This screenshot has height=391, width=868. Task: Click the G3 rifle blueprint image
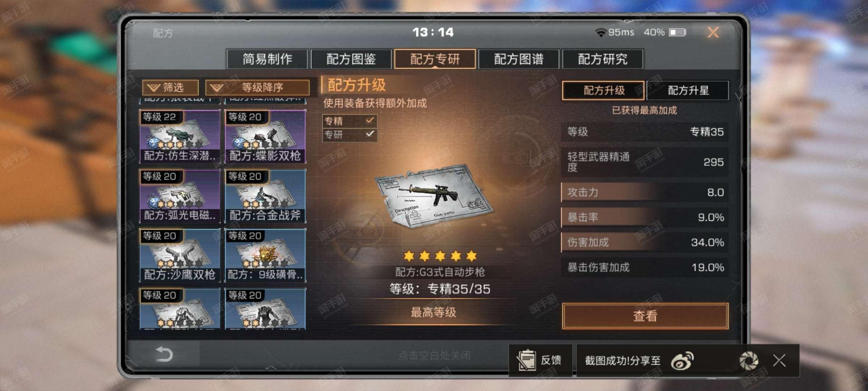point(433,196)
